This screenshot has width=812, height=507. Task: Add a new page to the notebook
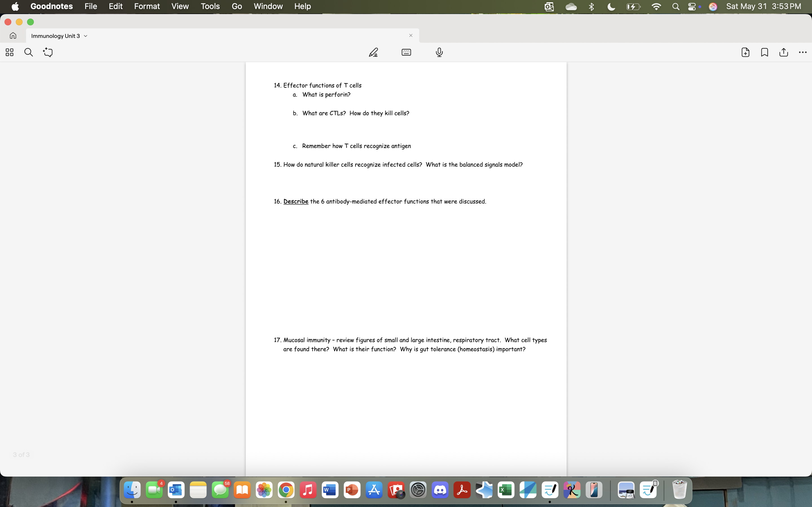pyautogui.click(x=745, y=52)
